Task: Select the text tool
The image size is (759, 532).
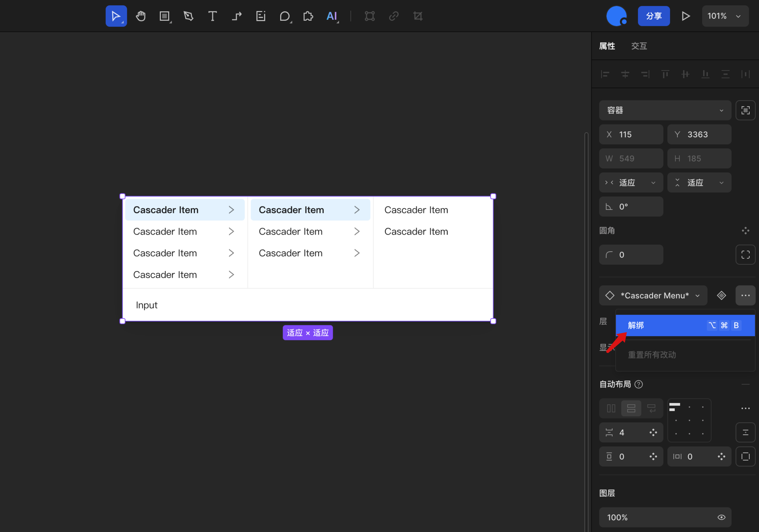Action: coord(213,16)
